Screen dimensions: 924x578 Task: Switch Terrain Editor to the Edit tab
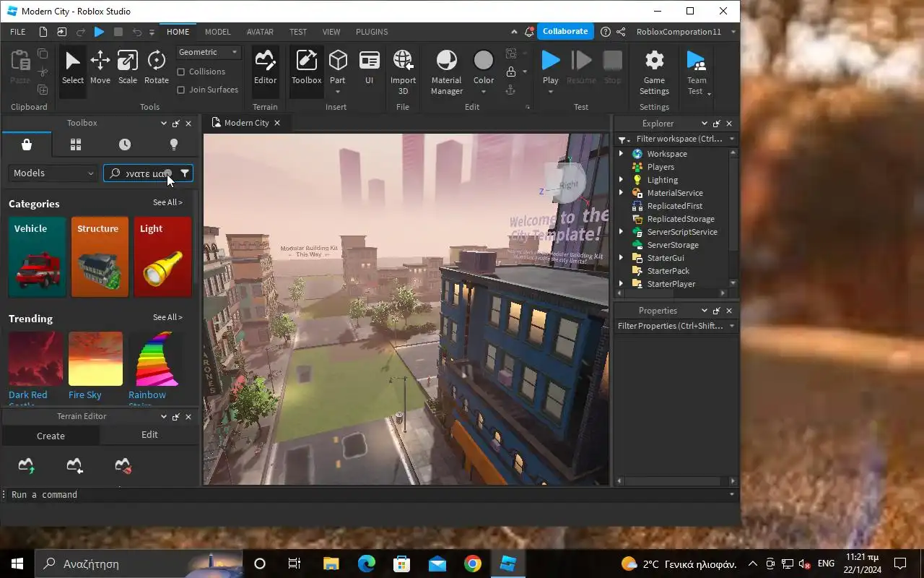click(149, 435)
